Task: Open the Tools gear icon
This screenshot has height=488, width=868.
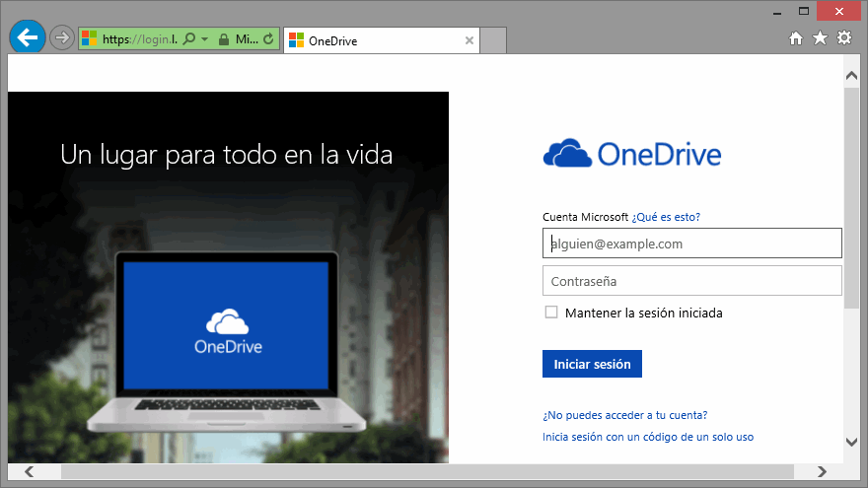Action: click(x=844, y=38)
